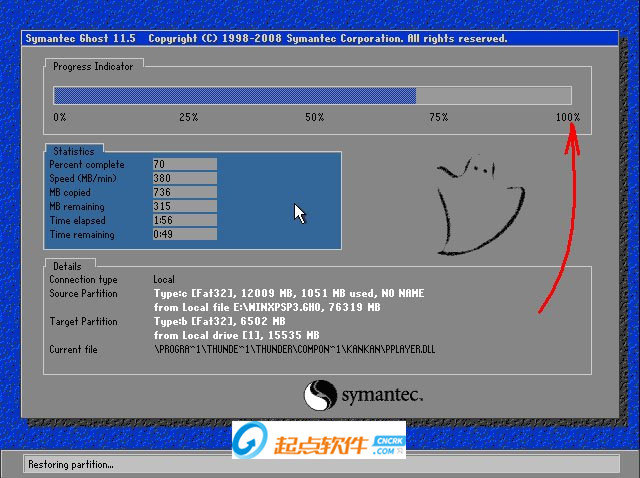Screen dimensions: 640x478
Task: Click the Time elapsed value 1:56
Action: 185,220
